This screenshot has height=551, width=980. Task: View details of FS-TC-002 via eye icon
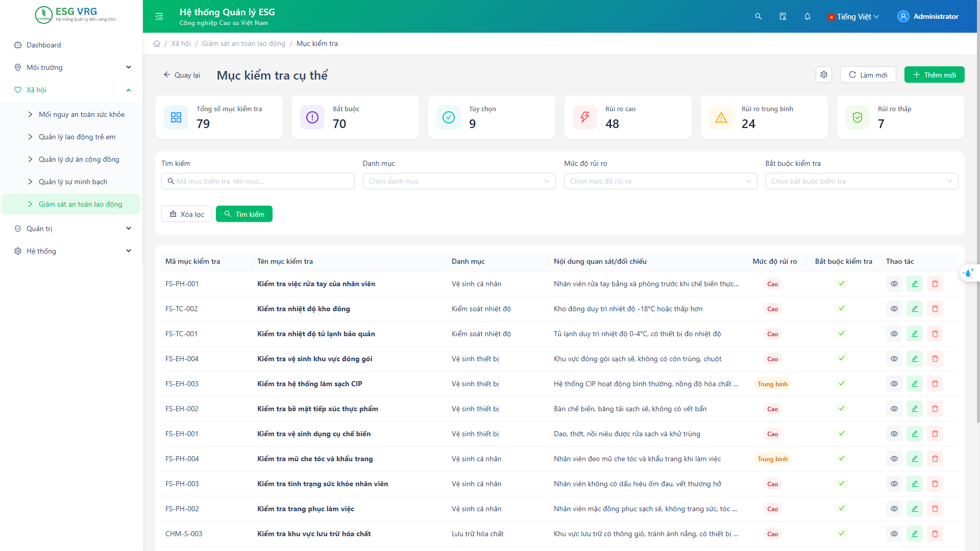pyautogui.click(x=894, y=309)
